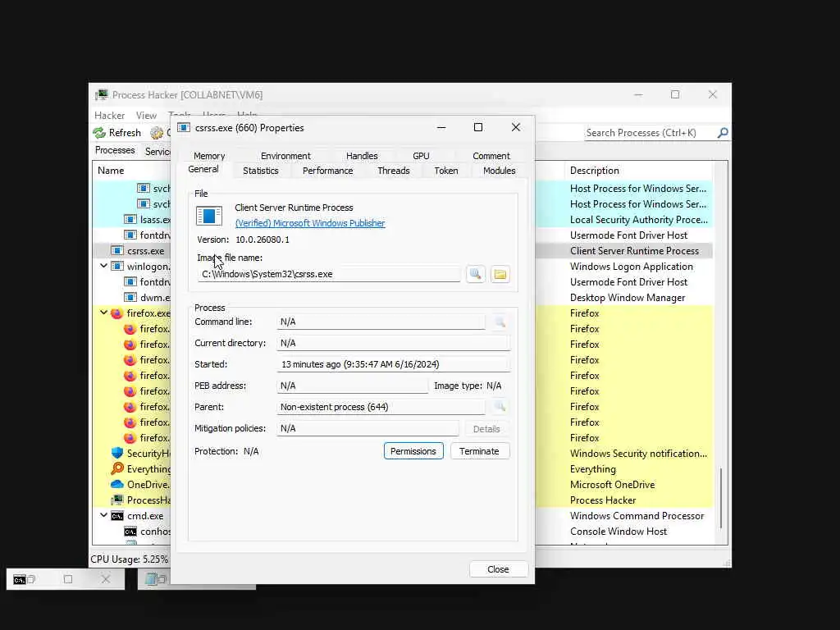
Task: Collapse the winlogon process tree
Action: (103, 266)
